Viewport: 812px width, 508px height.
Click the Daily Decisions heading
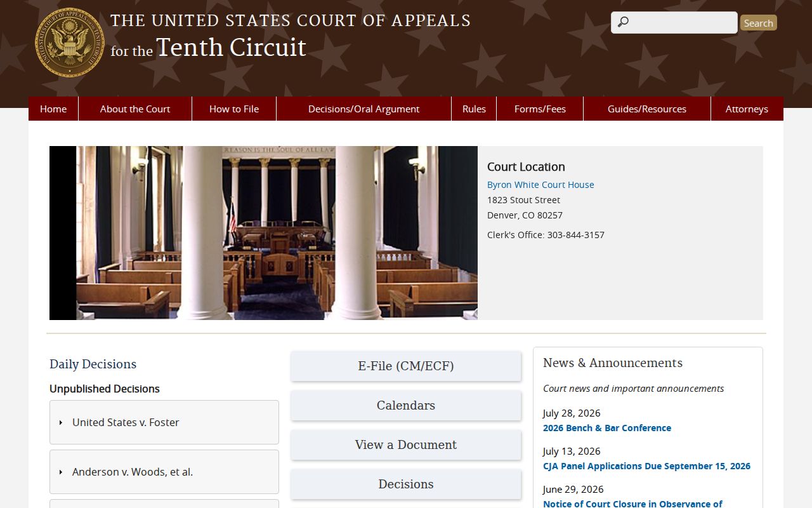(x=93, y=364)
